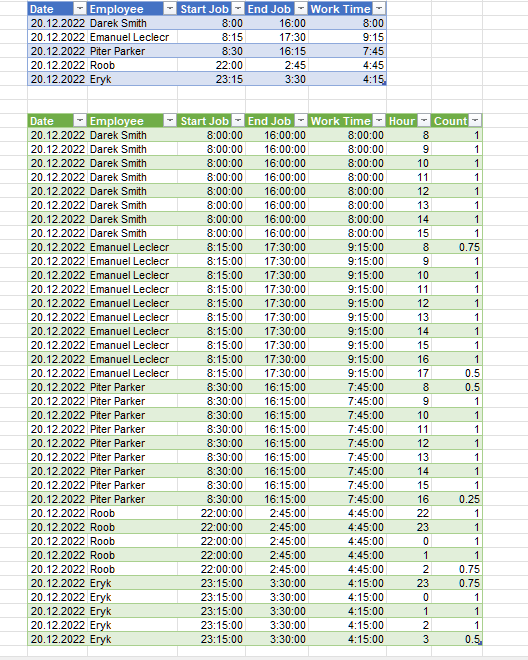Image resolution: width=528 pixels, height=660 pixels.
Task: Open End Job filter dropdown in blue table
Action: point(301,9)
